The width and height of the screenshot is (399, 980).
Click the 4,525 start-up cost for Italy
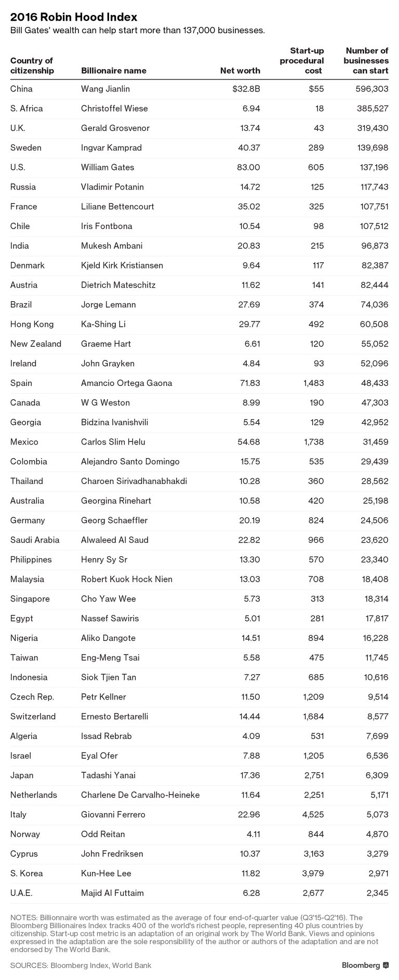point(313,814)
